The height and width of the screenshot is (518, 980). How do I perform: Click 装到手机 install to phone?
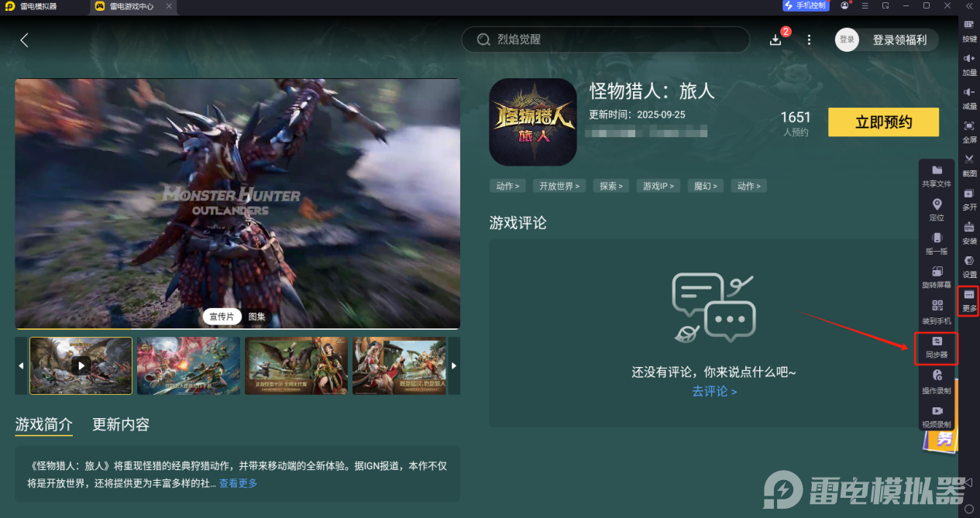937,311
